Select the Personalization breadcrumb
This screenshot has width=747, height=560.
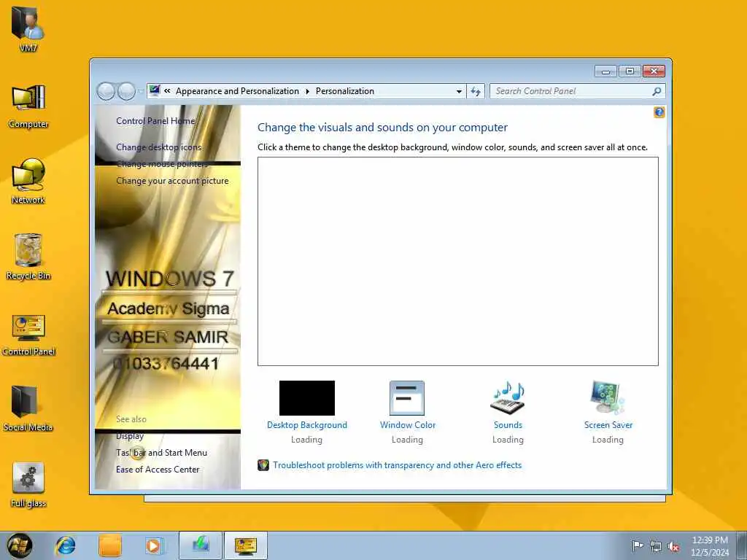(x=345, y=91)
